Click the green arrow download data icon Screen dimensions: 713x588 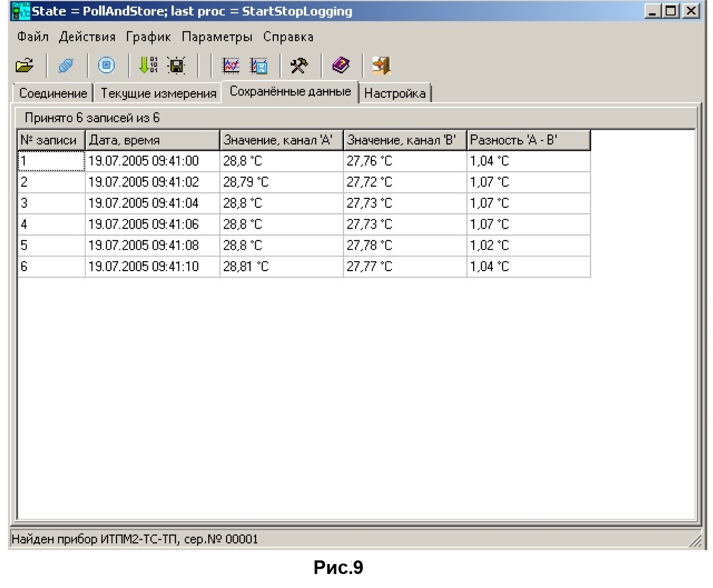point(148,66)
